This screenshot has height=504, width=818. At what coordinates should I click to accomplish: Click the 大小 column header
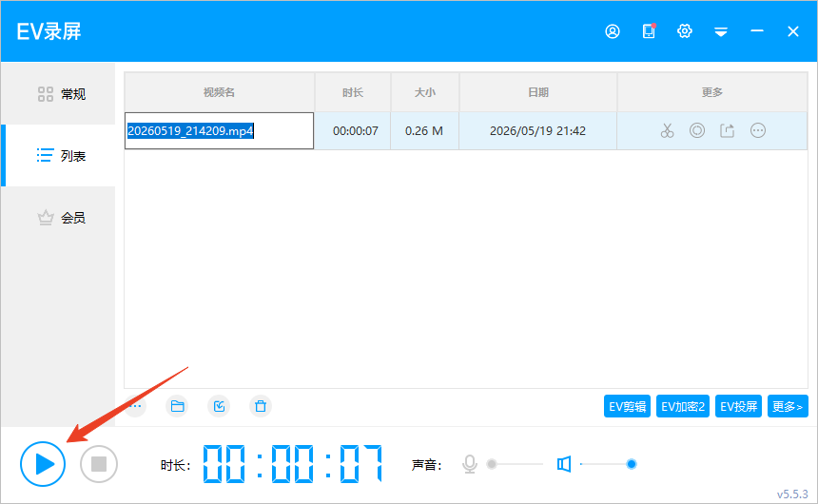(x=424, y=92)
